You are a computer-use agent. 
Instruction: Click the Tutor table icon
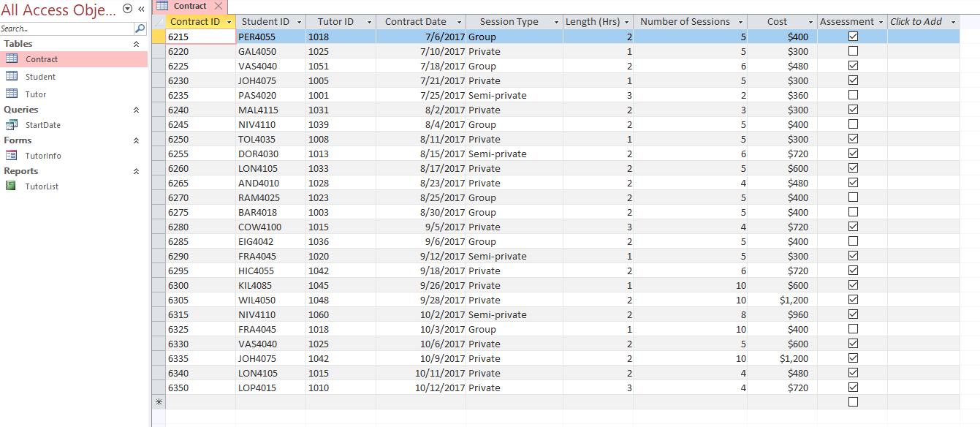[x=12, y=94]
